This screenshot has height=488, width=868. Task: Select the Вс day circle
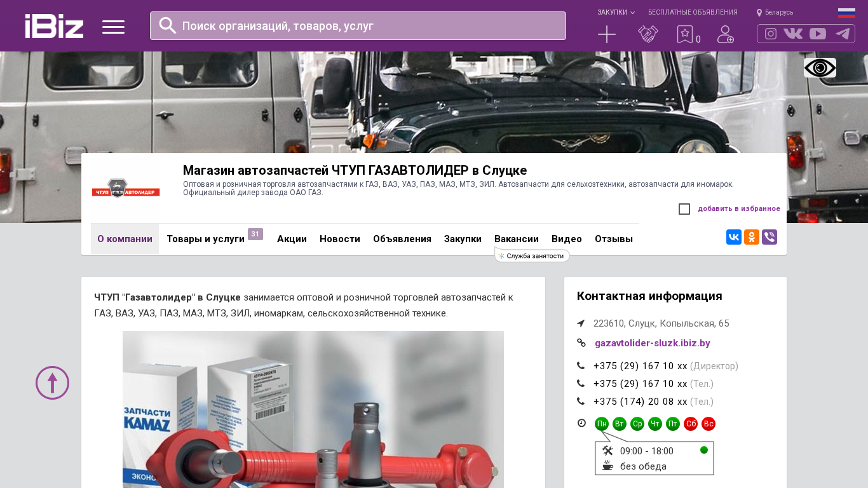click(709, 424)
